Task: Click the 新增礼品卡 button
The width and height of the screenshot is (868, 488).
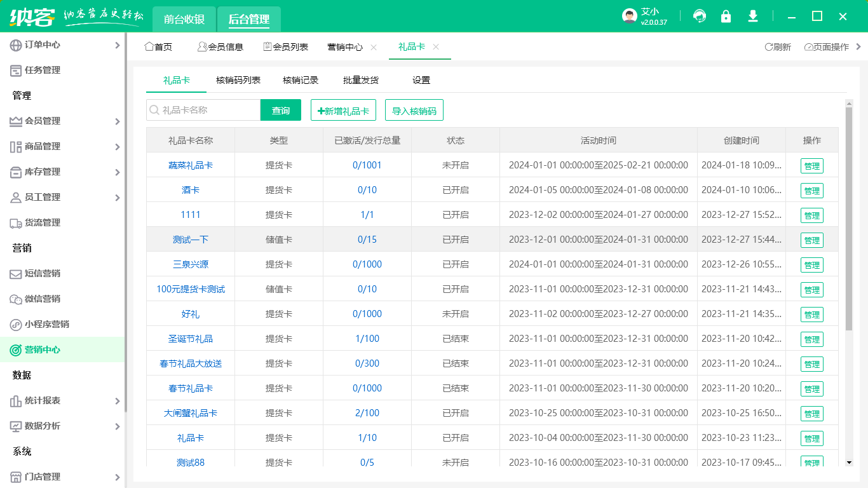Action: click(x=343, y=111)
